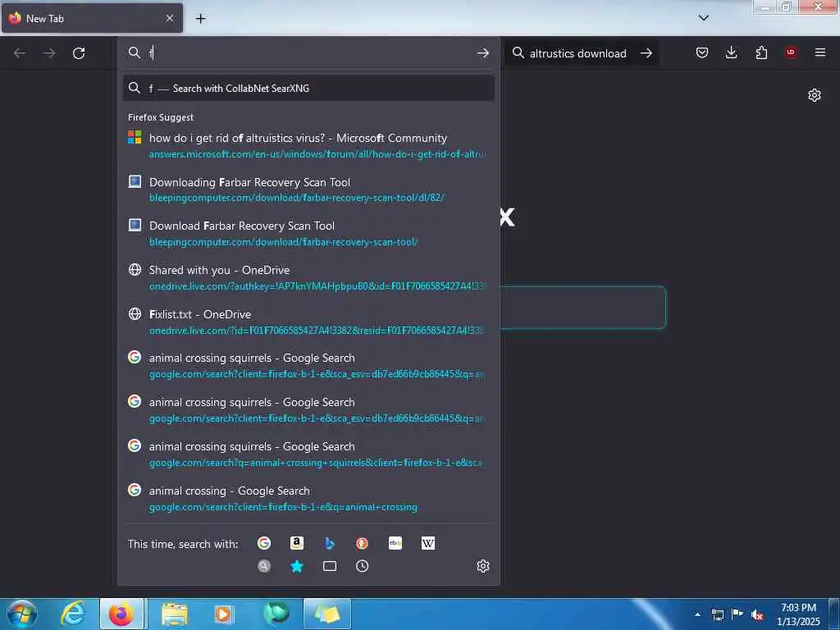Screen dimensions: 840x630
Task: Open search settings gear in dropdown panel
Action: click(x=482, y=566)
